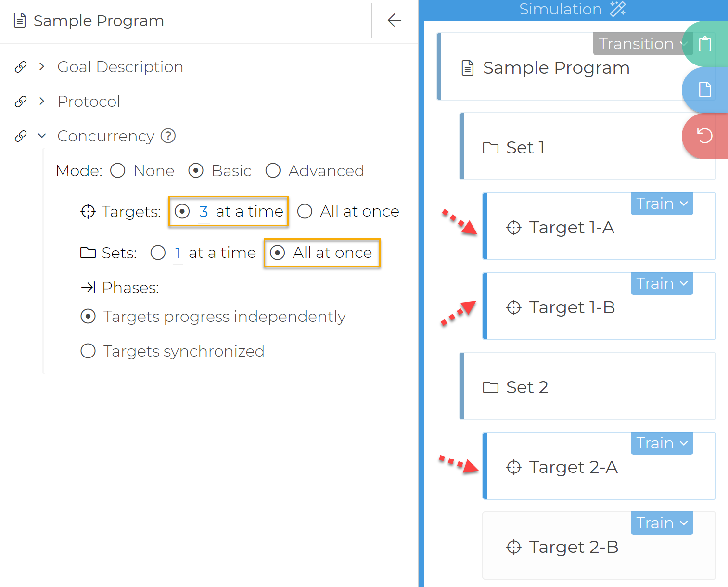Select the None concurrency mode
The height and width of the screenshot is (587, 728).
(x=118, y=171)
